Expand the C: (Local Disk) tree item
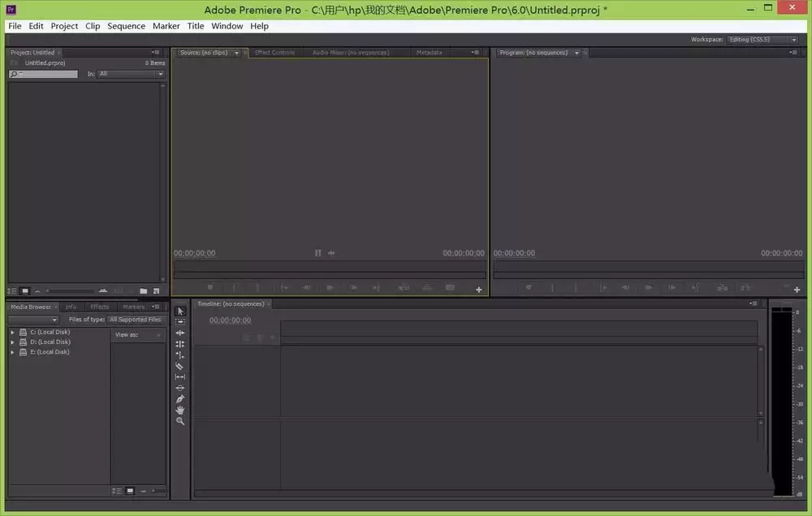 click(12, 332)
